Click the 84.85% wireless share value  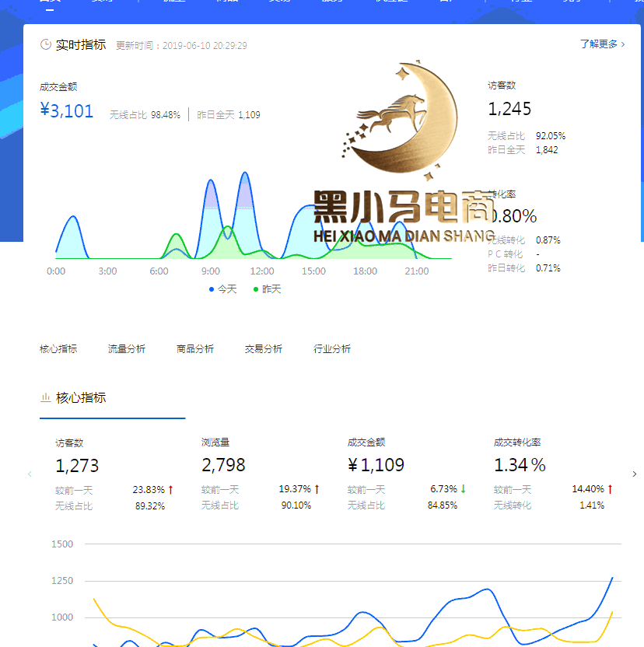click(x=443, y=505)
